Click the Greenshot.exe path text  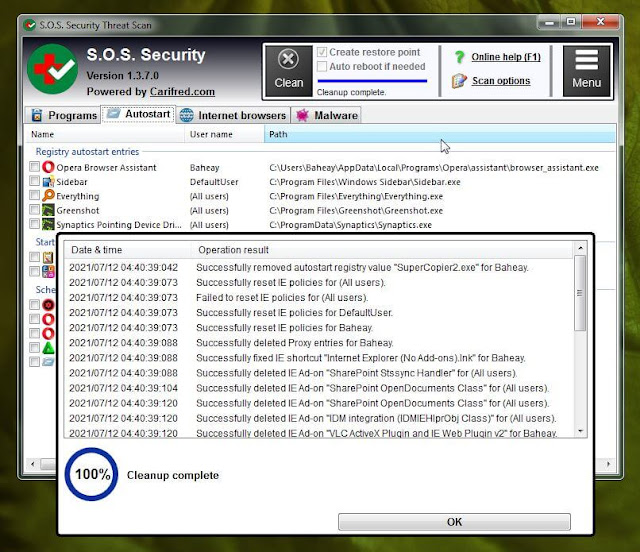pyautogui.click(x=356, y=211)
